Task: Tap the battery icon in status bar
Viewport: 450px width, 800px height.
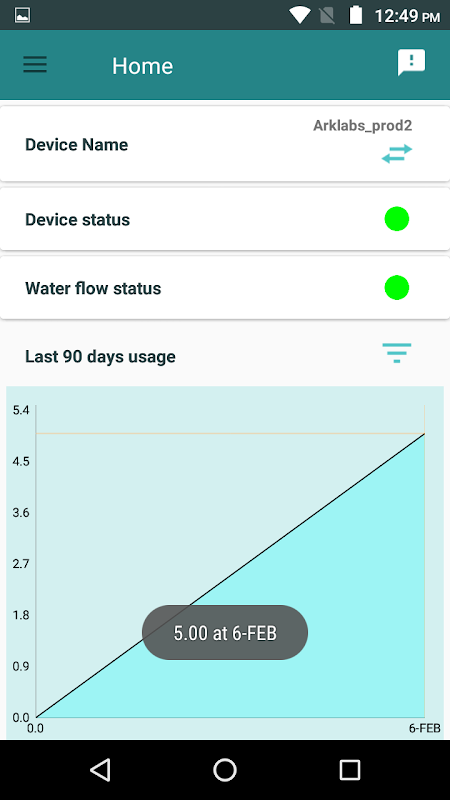Action: (356, 15)
